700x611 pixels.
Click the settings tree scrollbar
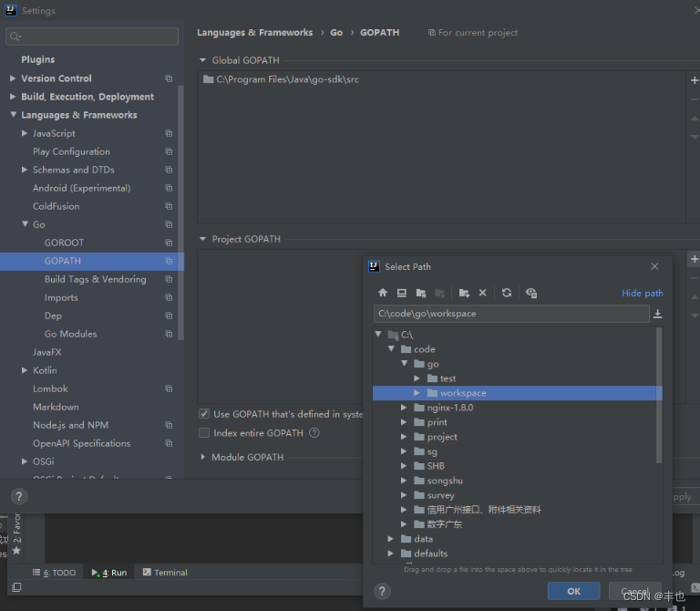(x=180, y=212)
